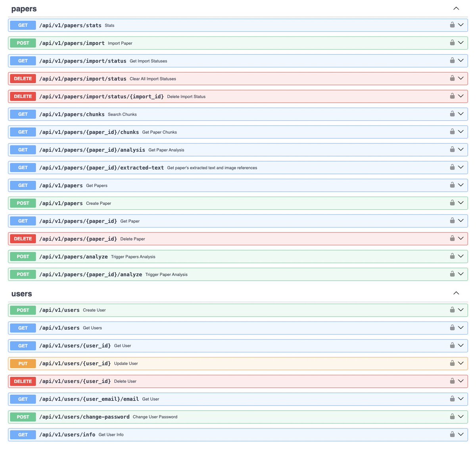The image size is (476, 449).
Task: Click path /api/v1/papers/{paper_id}/analysis
Action: pos(92,150)
